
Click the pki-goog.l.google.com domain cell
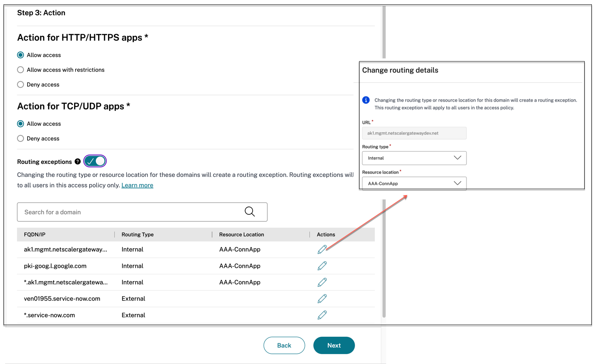55,266
